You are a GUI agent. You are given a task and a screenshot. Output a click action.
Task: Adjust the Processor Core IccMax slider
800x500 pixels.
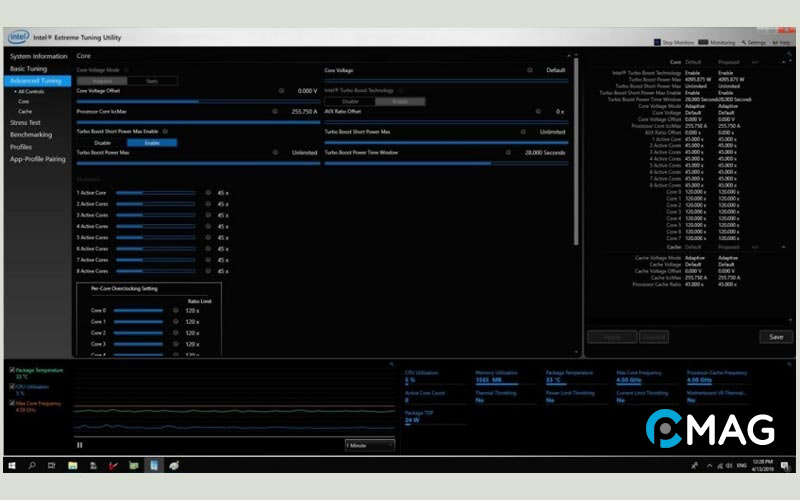coord(198,122)
